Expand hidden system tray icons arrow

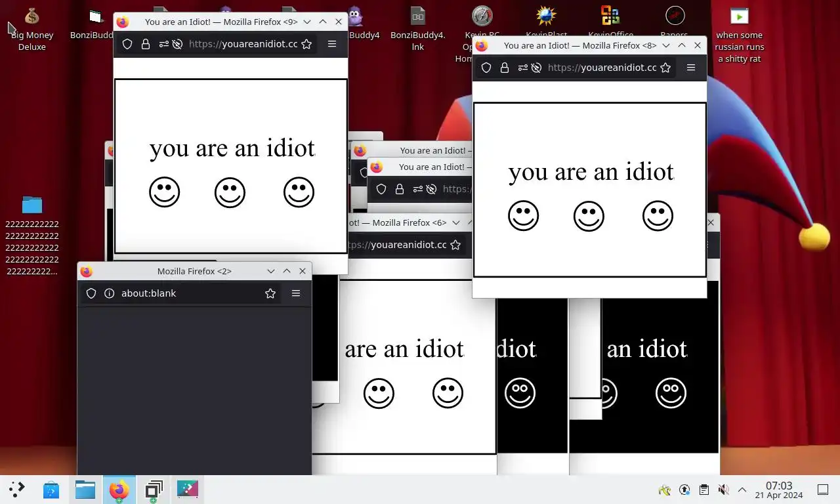point(742,490)
